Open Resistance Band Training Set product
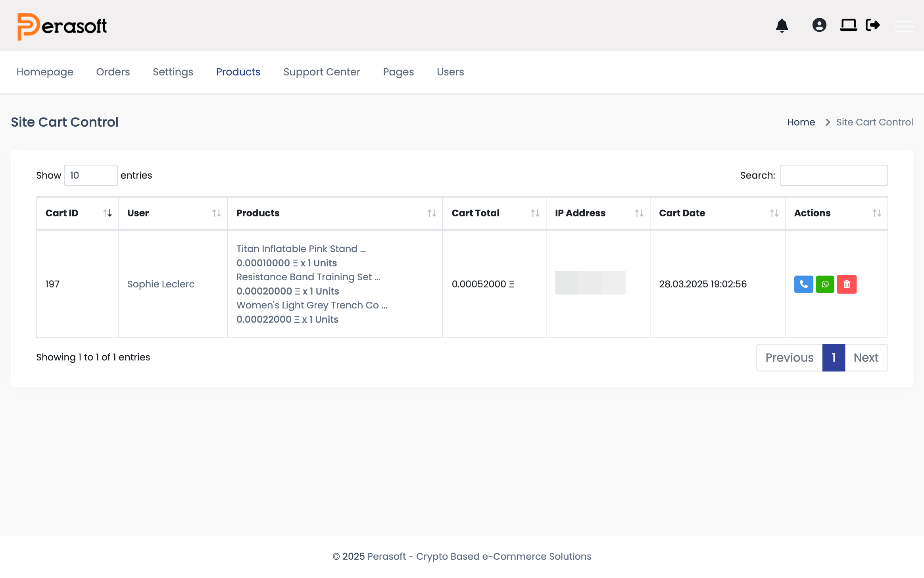This screenshot has height=578, width=924. (x=308, y=277)
